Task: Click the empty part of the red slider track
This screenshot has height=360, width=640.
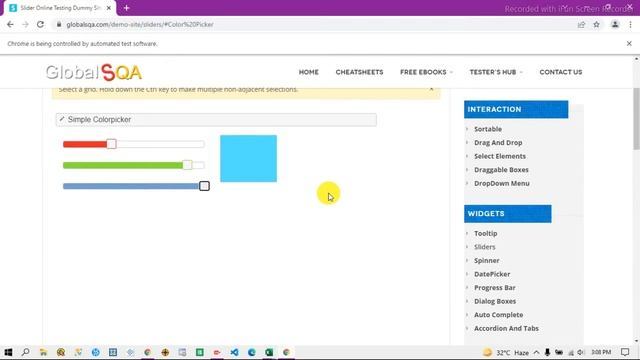Action: click(160, 144)
